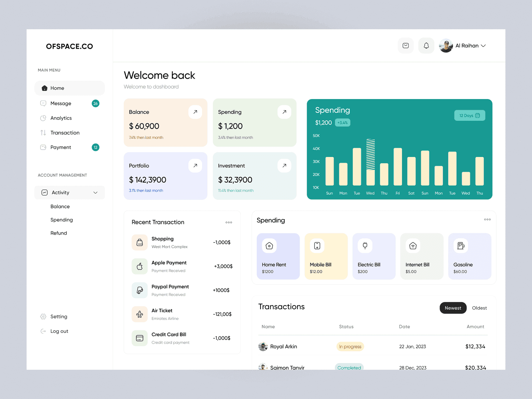
Task: Open the Spending panel options menu
Action: [x=487, y=219]
